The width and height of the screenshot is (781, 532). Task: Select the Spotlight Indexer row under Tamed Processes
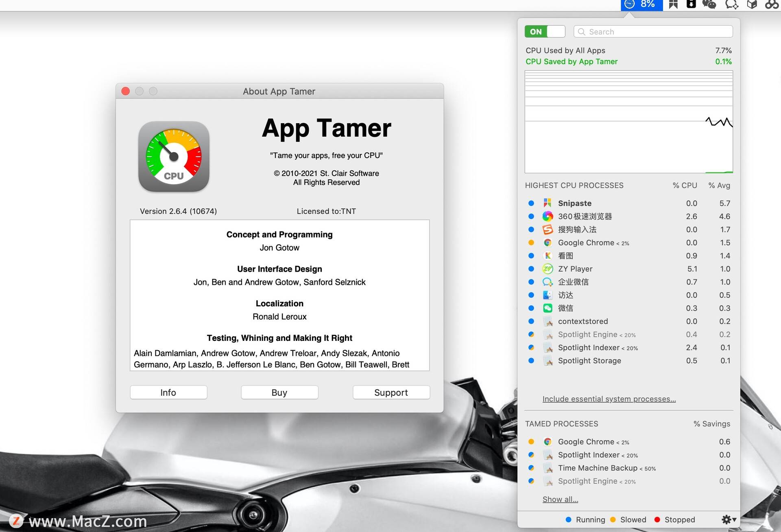point(628,455)
